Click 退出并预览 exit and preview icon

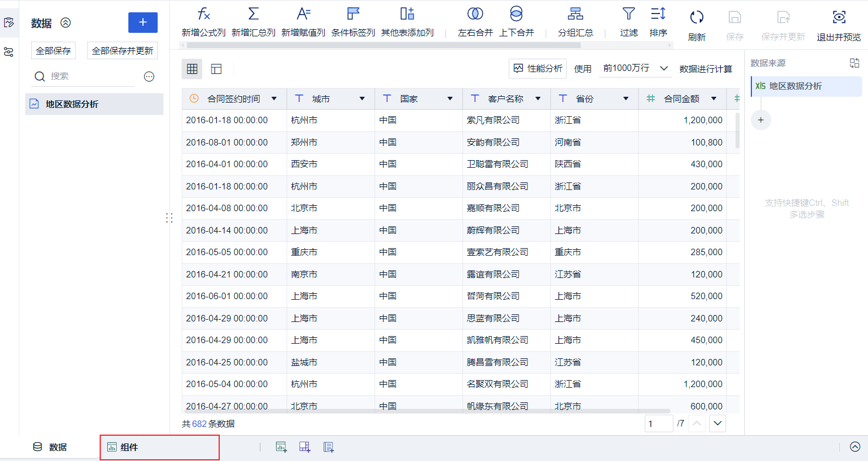[x=839, y=17]
